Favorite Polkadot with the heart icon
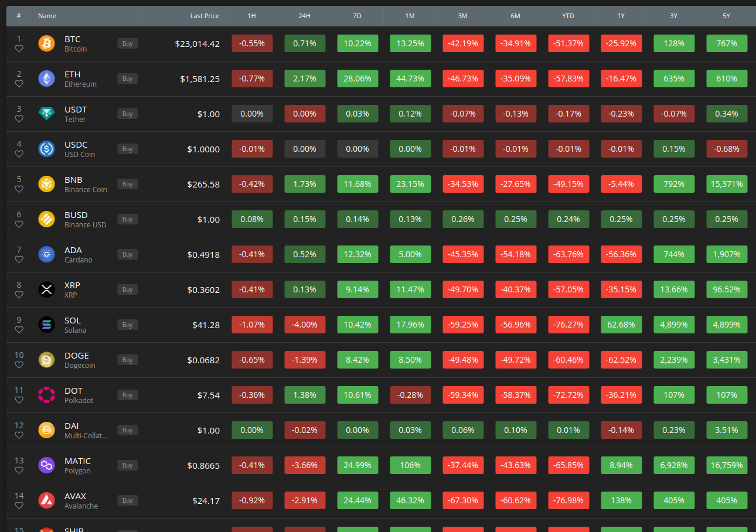The width and height of the screenshot is (756, 532). pyautogui.click(x=19, y=400)
